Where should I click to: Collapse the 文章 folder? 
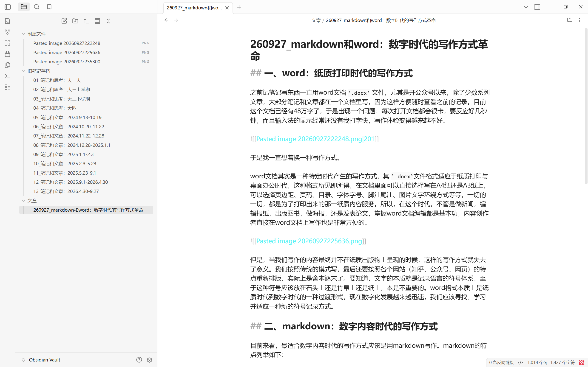point(86,201)
